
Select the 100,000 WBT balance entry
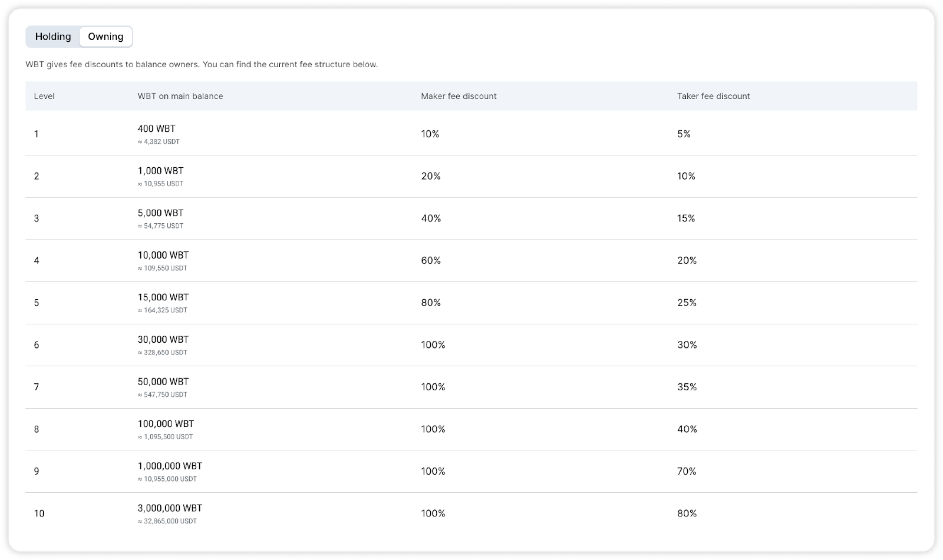[166, 424]
